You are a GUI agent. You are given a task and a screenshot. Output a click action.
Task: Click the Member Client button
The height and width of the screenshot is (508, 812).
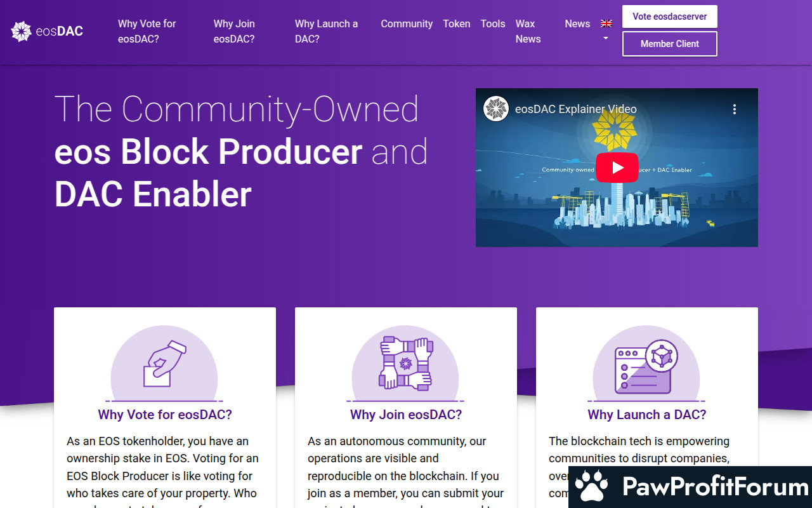tap(669, 44)
